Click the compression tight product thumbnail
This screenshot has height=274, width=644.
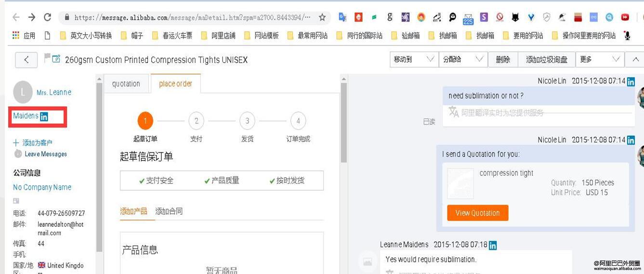tap(460, 183)
